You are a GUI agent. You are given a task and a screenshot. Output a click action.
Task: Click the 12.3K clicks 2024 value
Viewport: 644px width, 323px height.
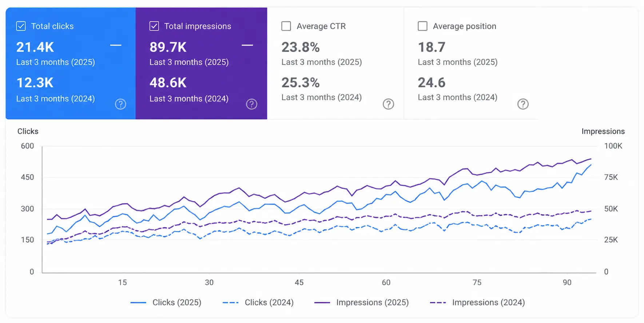(x=35, y=83)
